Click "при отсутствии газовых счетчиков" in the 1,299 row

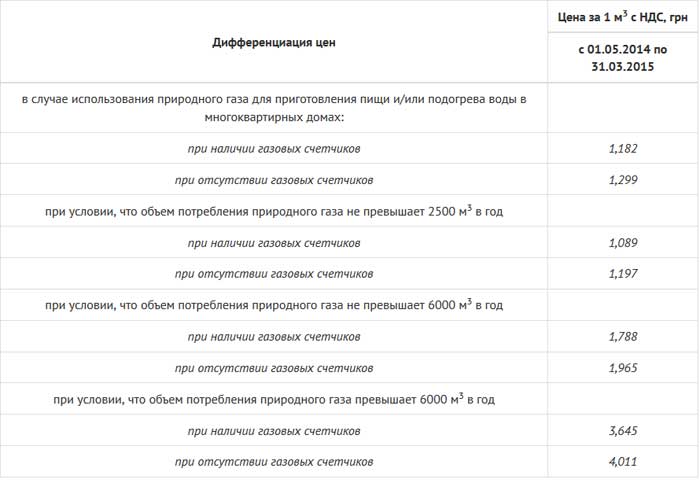pos(274,181)
